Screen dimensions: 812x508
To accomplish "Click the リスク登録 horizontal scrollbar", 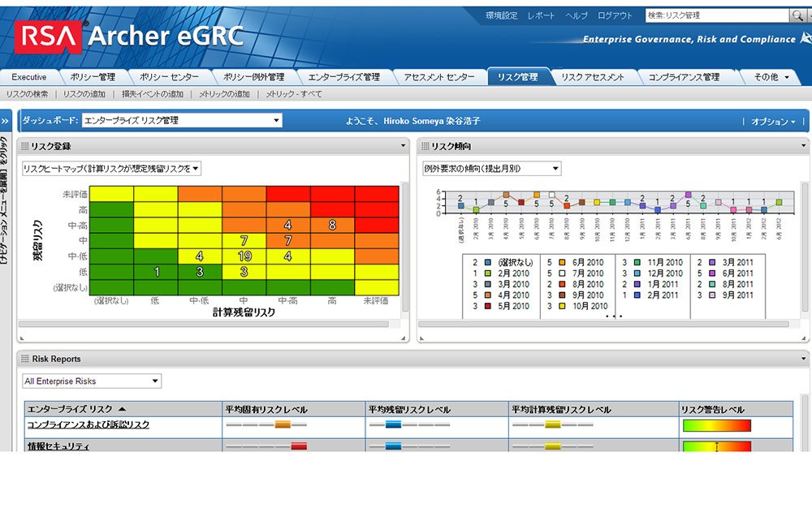I will pyautogui.click(x=204, y=325).
